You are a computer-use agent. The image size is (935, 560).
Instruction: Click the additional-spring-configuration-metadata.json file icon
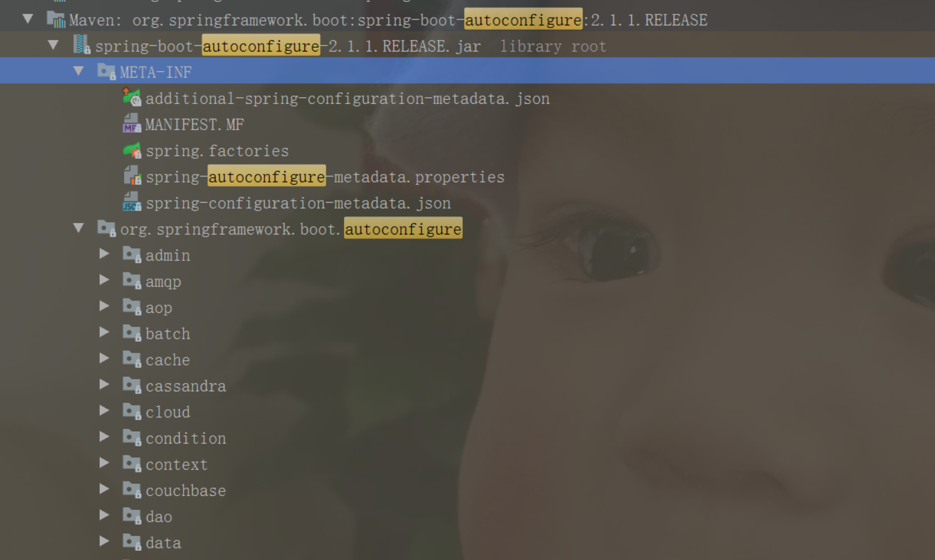[x=131, y=97]
